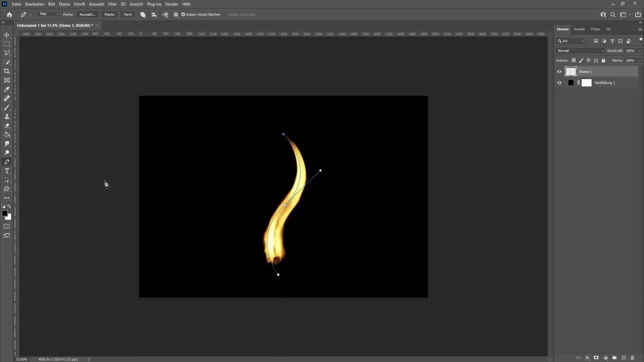Open the Layers panel flyout menu
The width and height of the screenshot is (644, 362).
tap(640, 29)
